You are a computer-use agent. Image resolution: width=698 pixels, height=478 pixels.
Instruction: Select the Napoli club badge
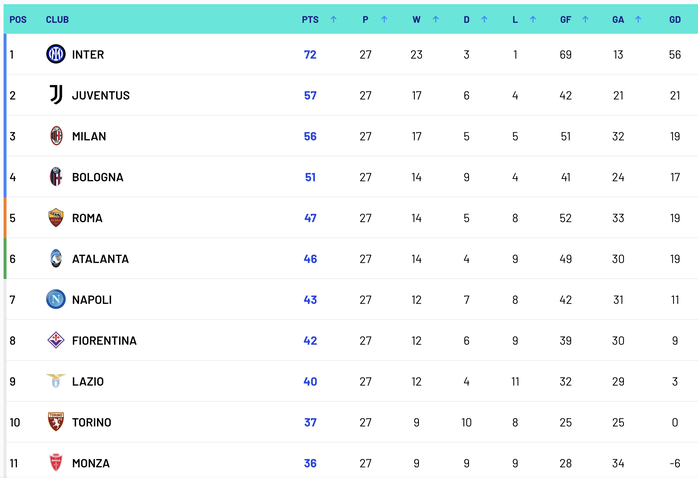pyautogui.click(x=56, y=300)
